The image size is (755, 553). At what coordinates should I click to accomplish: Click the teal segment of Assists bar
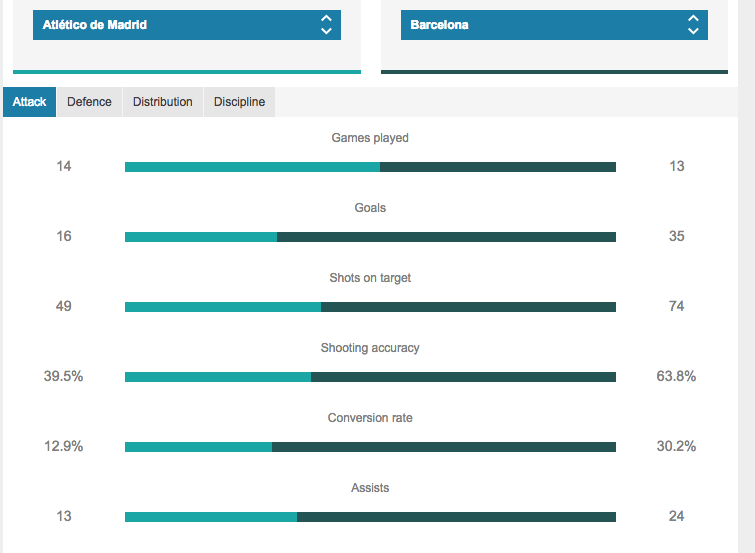(210, 517)
